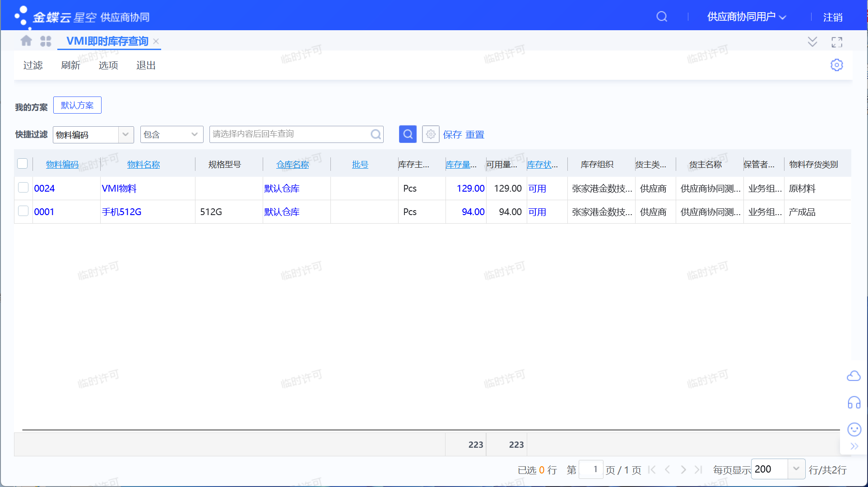
Task: Open the 手机512G name link
Action: pos(121,212)
